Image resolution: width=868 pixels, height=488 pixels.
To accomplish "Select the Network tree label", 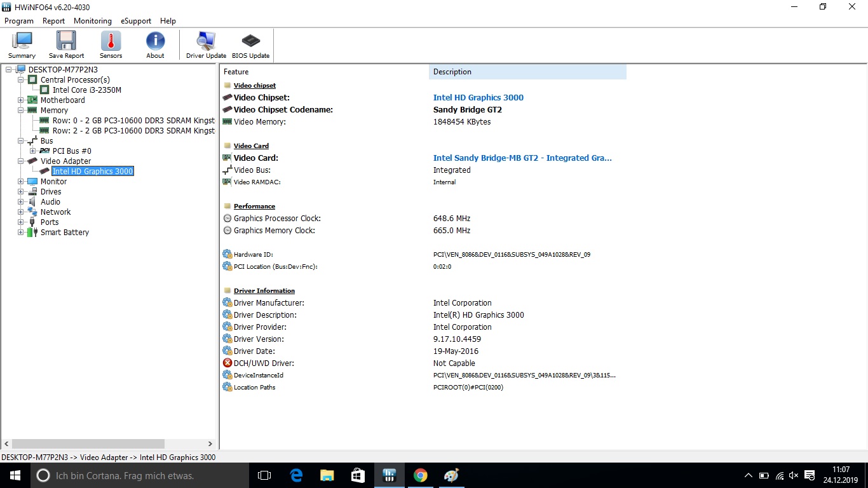I will pos(56,212).
